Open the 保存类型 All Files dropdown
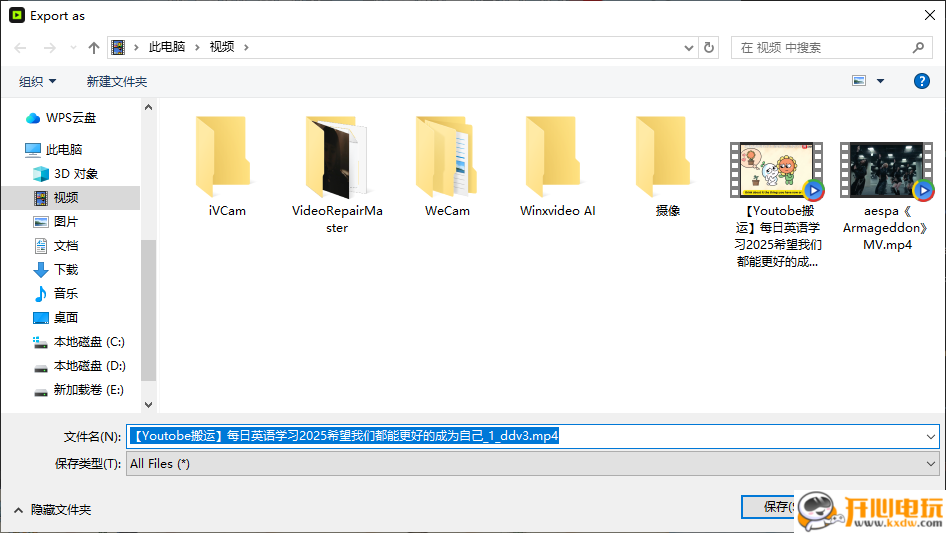This screenshot has height=533, width=946. pyautogui.click(x=532, y=464)
